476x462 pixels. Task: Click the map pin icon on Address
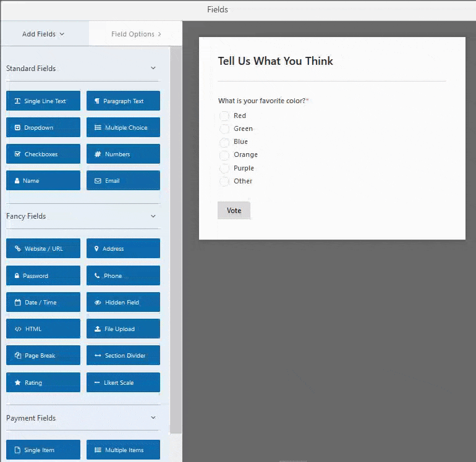[x=96, y=249]
